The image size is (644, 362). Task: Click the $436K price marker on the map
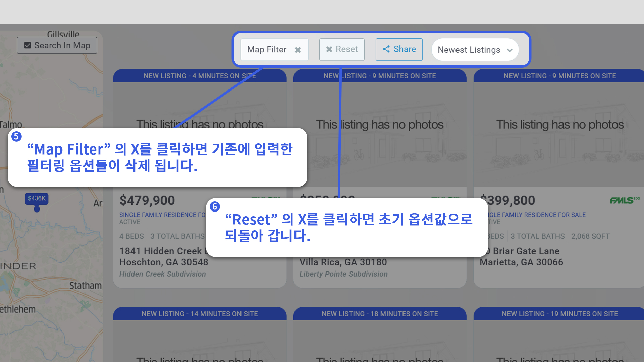point(37,198)
